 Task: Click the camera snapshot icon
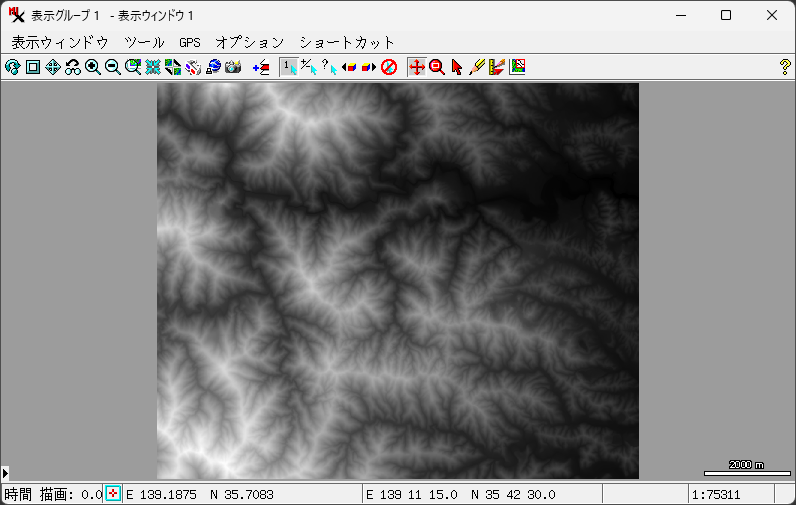click(x=234, y=67)
